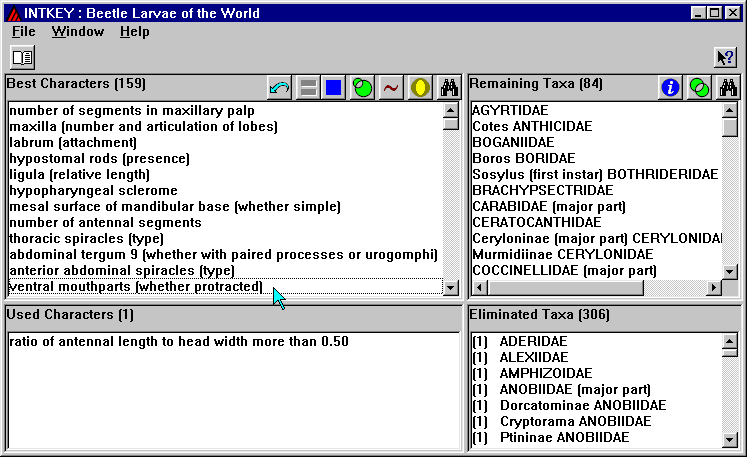Maximize the INTKEY window
Image resolution: width=747 pixels, height=457 pixels.
coord(715,13)
